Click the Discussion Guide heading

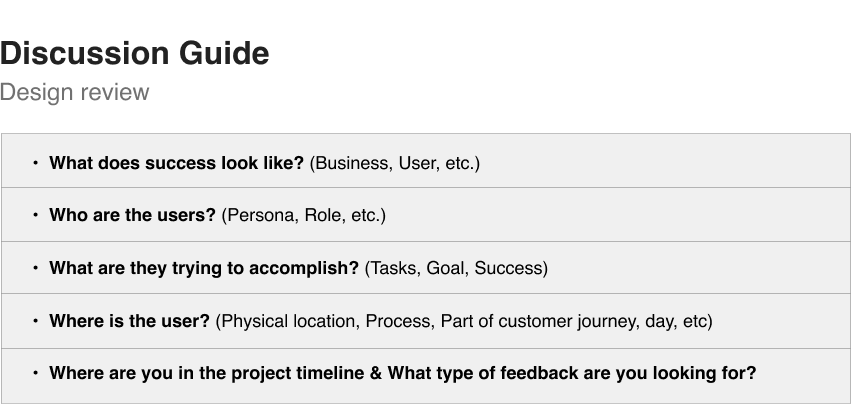point(134,54)
